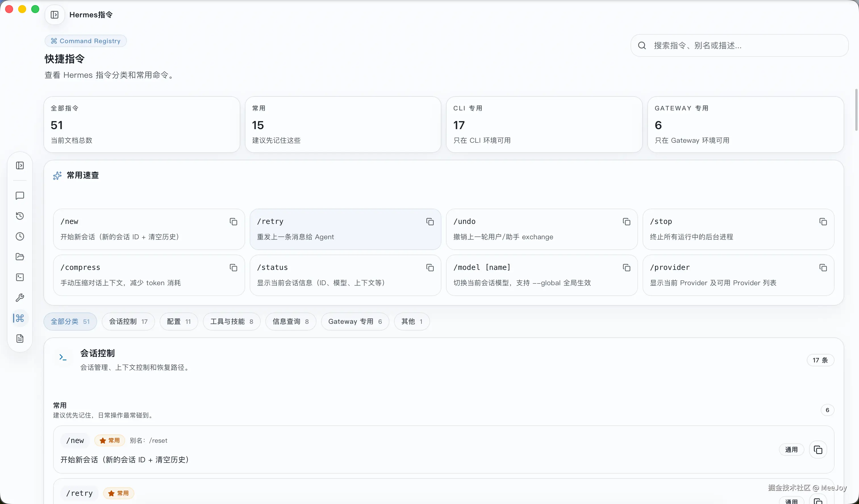Viewport: 859px width, 504px height.
Task: Copy the /stop command in quick reference
Action: (x=823, y=222)
